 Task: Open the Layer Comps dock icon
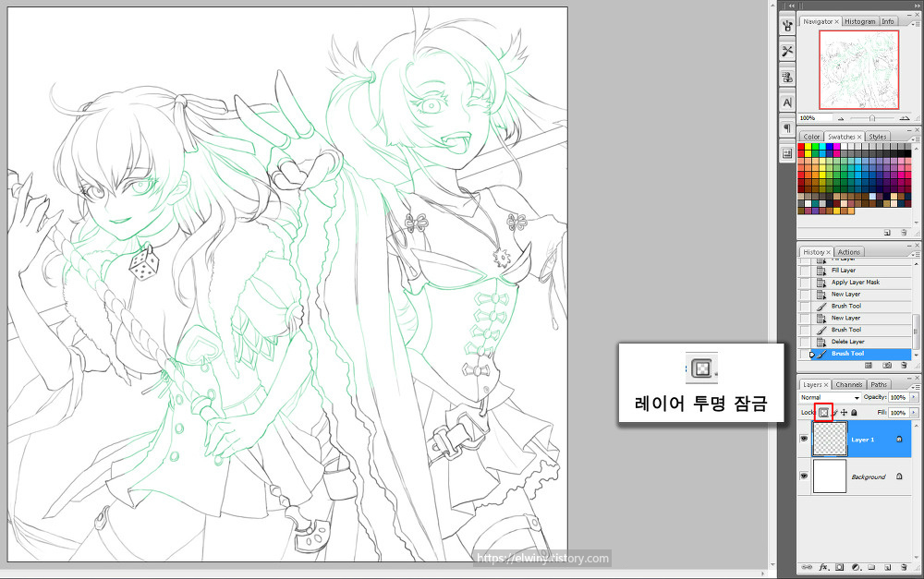(787, 153)
